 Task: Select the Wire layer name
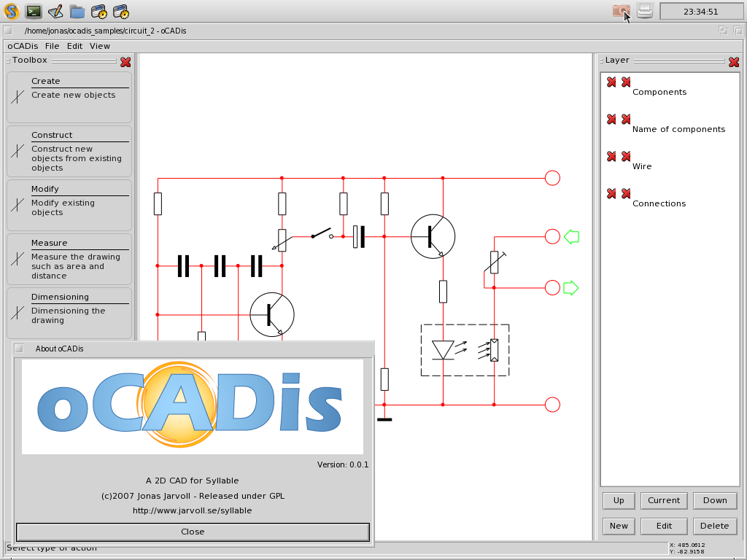pos(642,166)
